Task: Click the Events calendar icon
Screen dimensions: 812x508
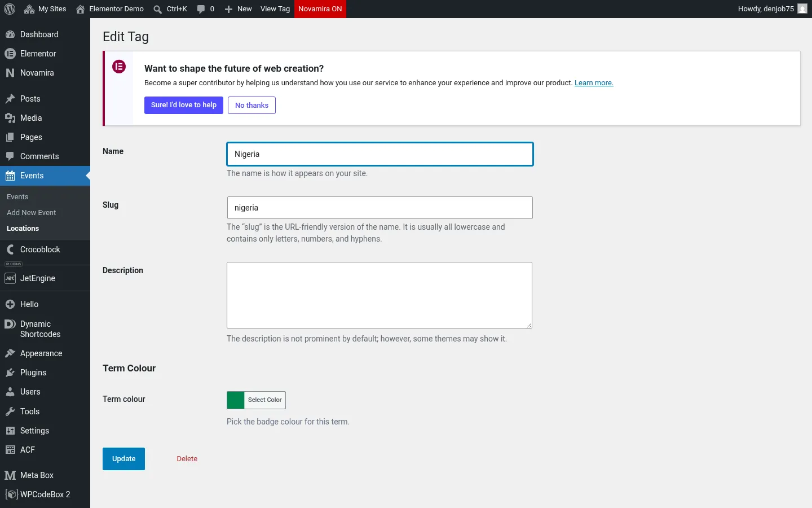Action: [x=10, y=176]
